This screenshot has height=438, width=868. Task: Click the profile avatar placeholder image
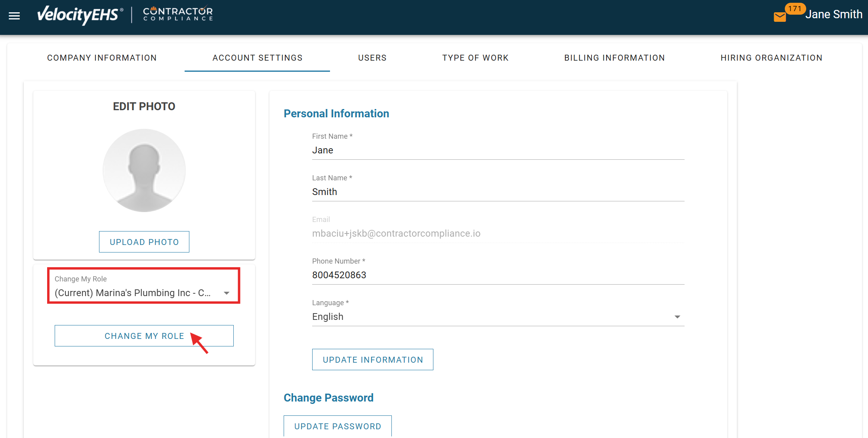click(144, 170)
